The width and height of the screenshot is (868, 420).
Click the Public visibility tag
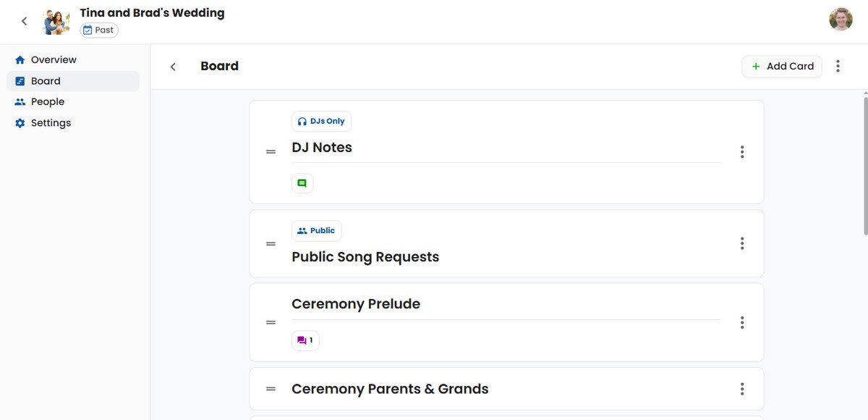[x=317, y=231]
